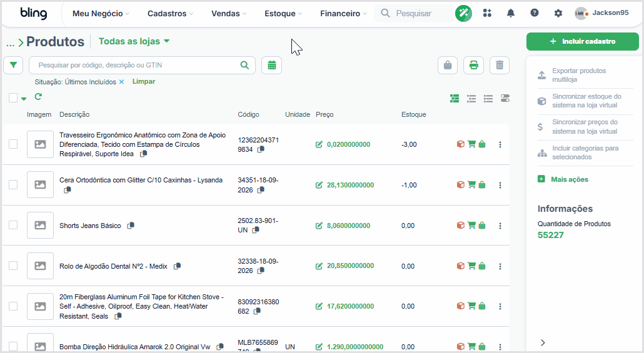
Task: Copy description of Rolo de Algodão Dental
Action: (x=177, y=266)
